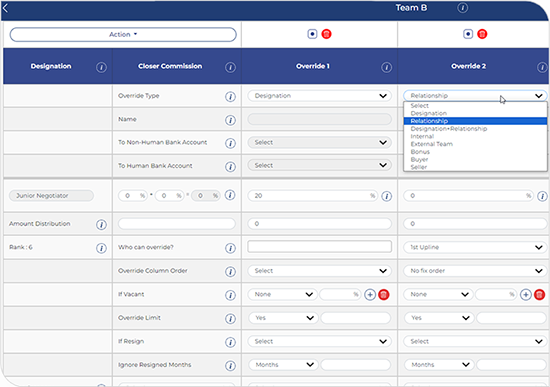Choose Designation+Relationship from open list
The width and height of the screenshot is (550, 387).
pos(449,129)
